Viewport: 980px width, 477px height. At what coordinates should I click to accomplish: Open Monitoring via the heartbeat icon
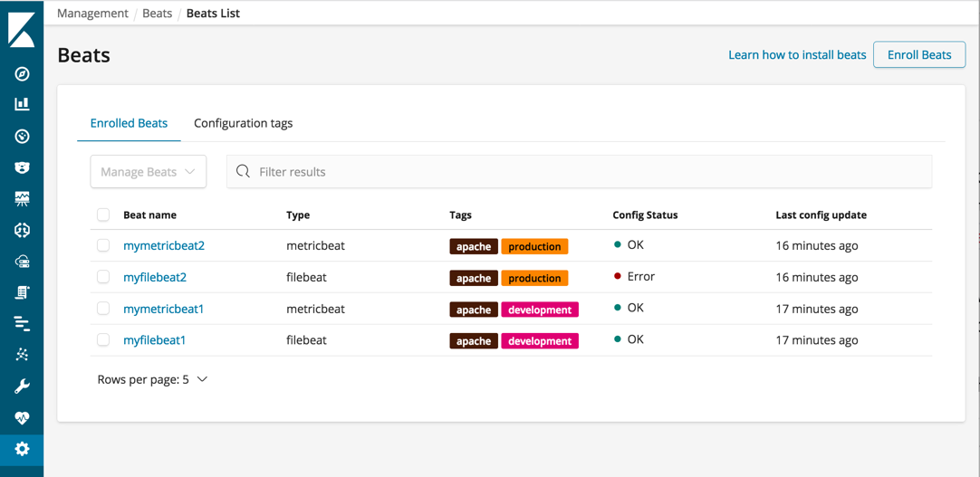22,418
